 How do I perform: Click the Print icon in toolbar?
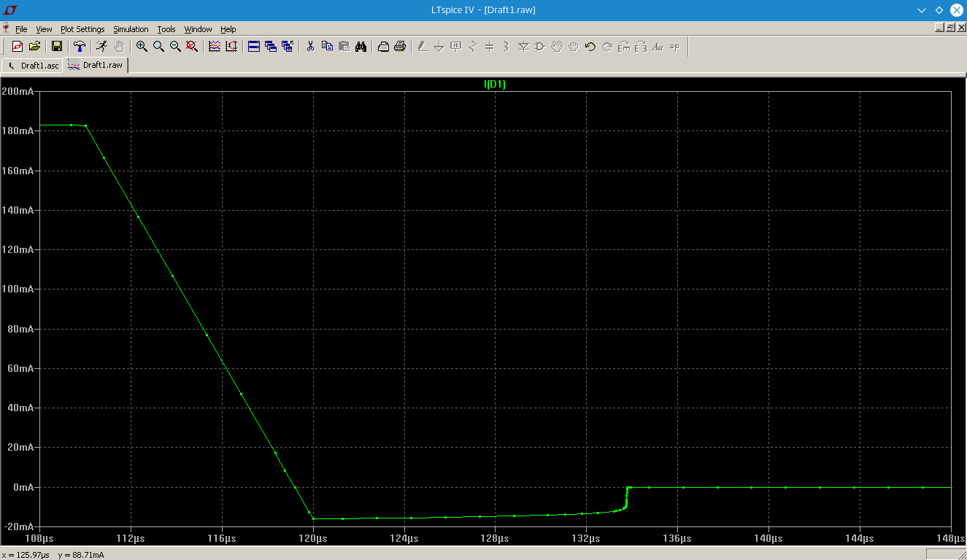coord(400,47)
